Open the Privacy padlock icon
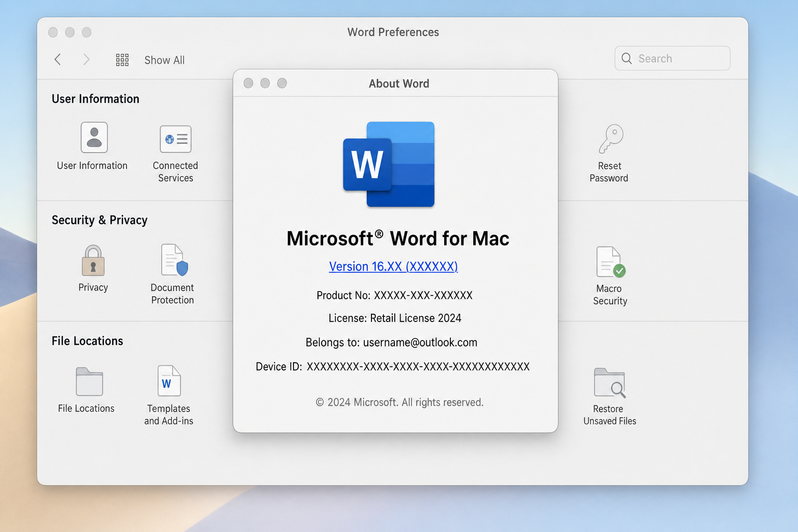The image size is (798, 532). point(94,260)
